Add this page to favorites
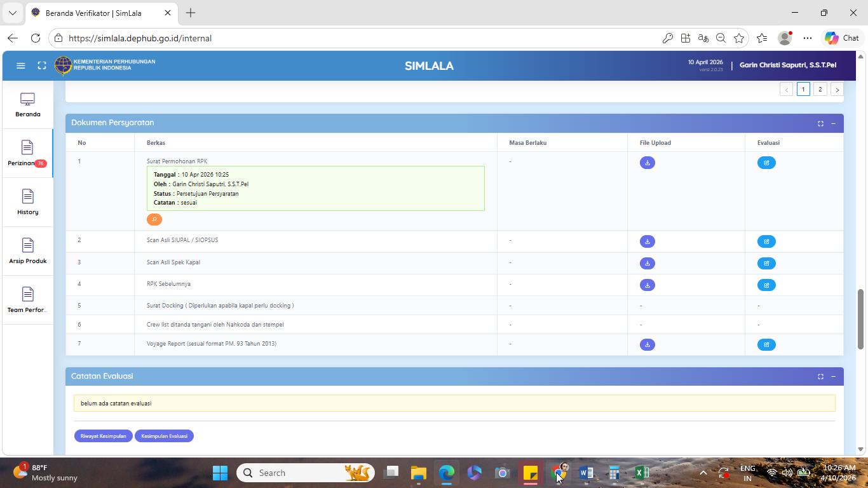 click(x=738, y=38)
